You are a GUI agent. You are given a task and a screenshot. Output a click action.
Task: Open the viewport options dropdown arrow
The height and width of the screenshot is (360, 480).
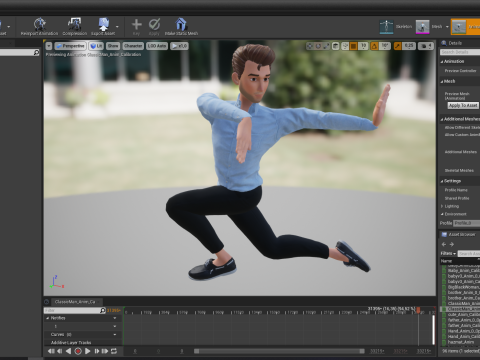[x=49, y=46]
